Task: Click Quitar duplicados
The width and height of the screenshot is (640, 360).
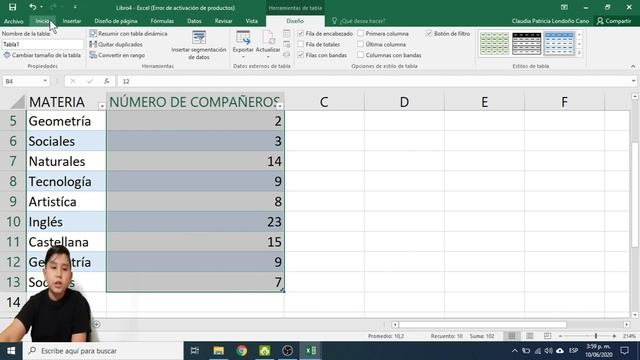Action: (116, 44)
